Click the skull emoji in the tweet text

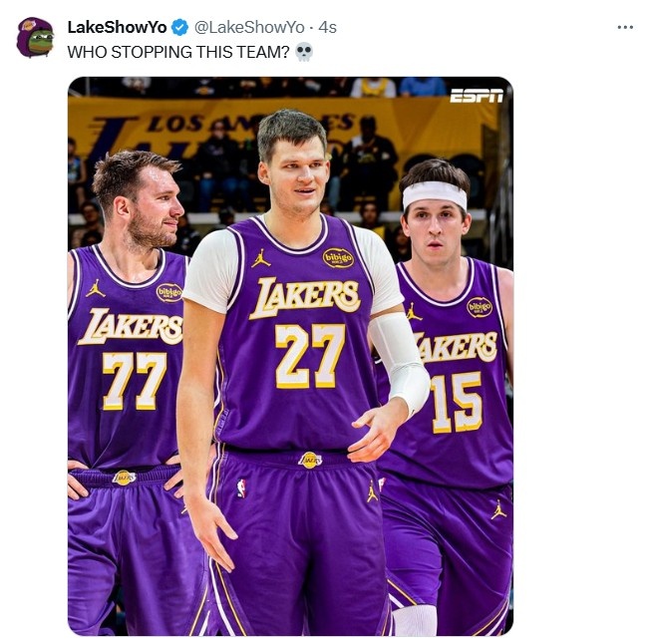coord(305,52)
